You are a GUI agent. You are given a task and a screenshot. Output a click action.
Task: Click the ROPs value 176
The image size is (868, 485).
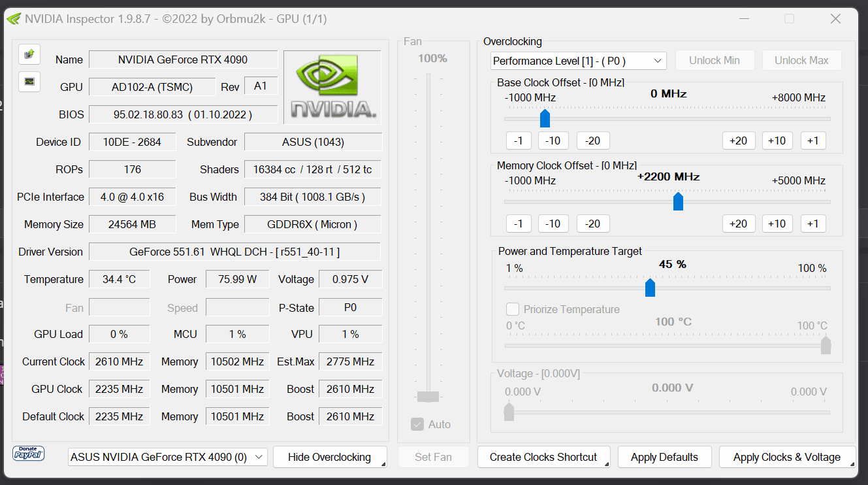point(132,169)
